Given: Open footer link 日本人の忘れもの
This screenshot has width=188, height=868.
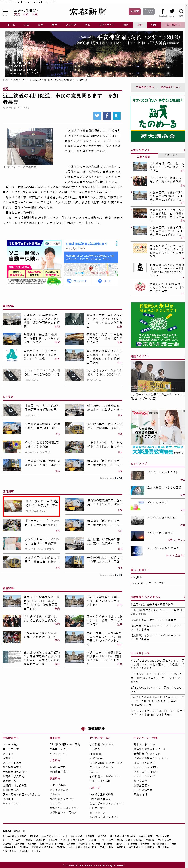Looking at the screenshot, I should [x=144, y=744].
